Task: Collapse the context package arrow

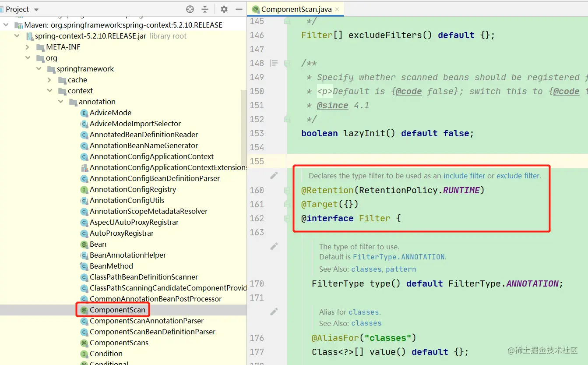Action: coord(50,91)
